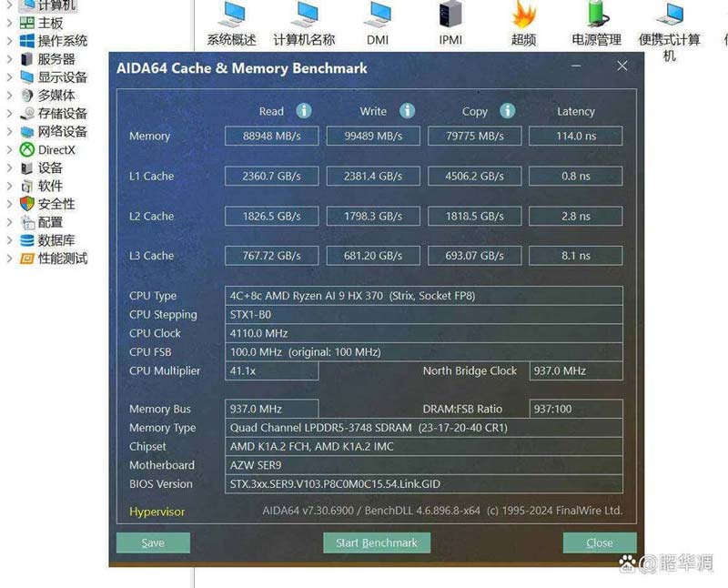Image resolution: width=728 pixels, height=588 pixels.
Task: Select the Memory Latency value 114.0 ns
Action: tap(576, 137)
